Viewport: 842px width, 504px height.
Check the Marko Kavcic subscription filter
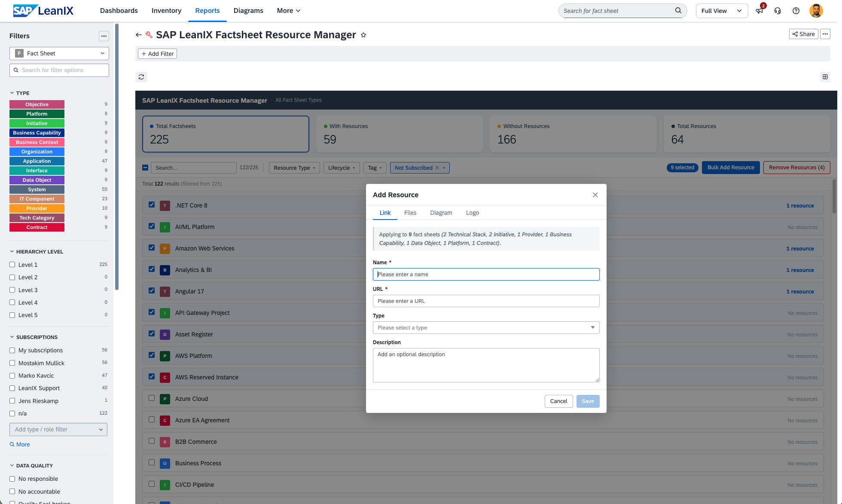point(12,376)
